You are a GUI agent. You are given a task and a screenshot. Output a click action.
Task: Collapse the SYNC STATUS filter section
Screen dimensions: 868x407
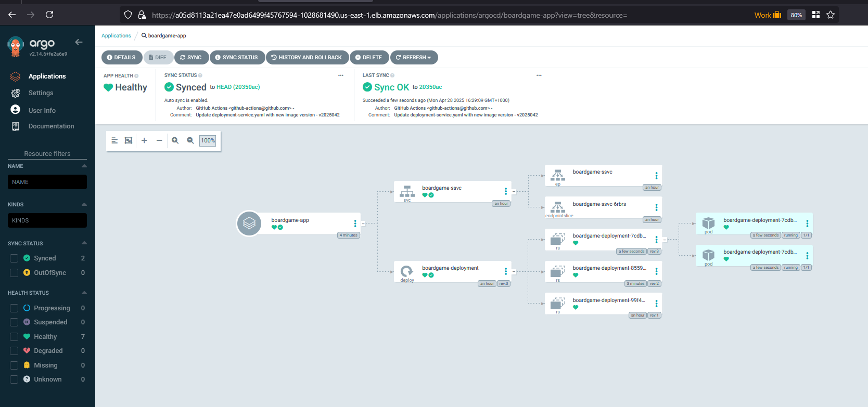click(x=84, y=243)
